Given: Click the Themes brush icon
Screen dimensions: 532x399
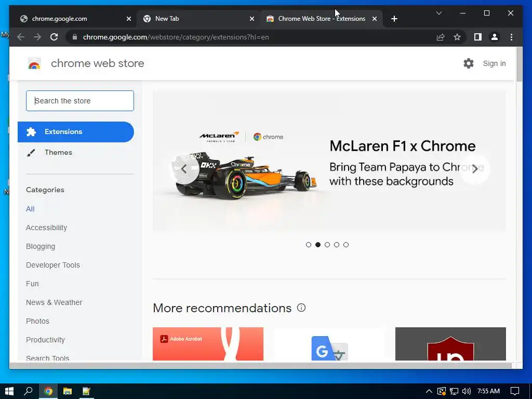Looking at the screenshot, I should 31,153.
